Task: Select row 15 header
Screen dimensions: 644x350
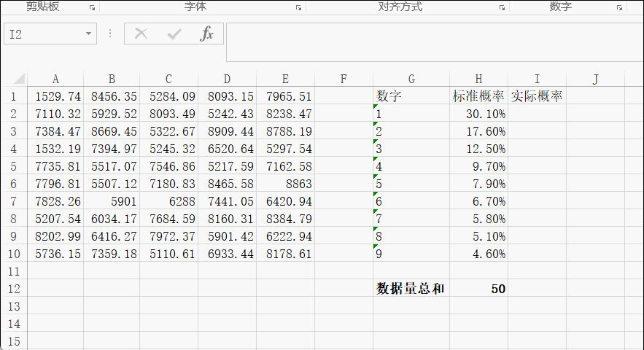Action: (14, 341)
